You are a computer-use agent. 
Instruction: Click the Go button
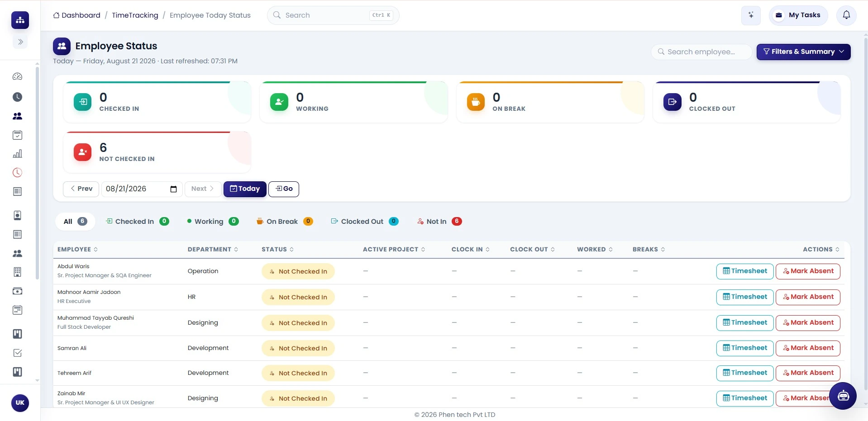(x=284, y=189)
